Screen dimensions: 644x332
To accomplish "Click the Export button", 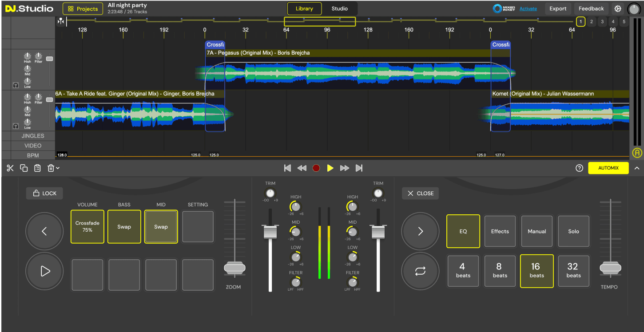I will tap(558, 8).
